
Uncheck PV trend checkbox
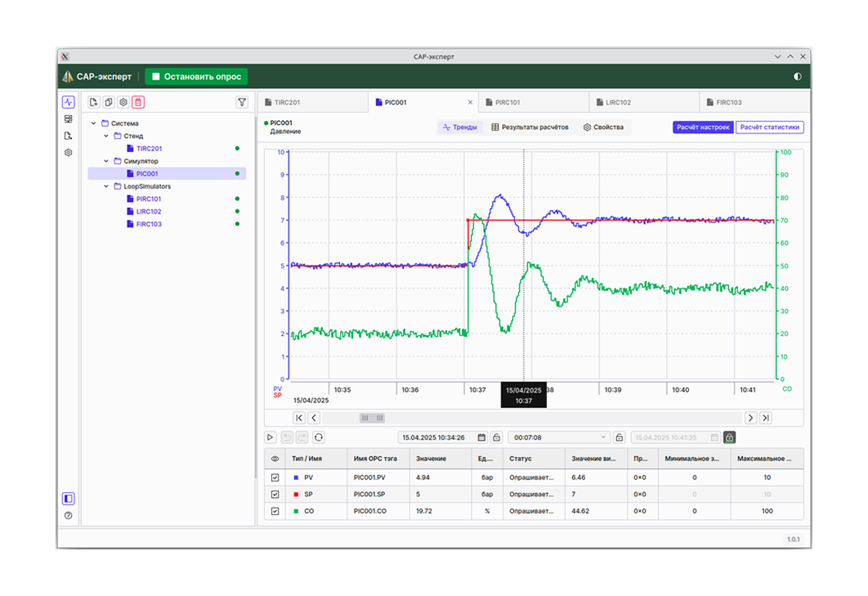tap(275, 477)
